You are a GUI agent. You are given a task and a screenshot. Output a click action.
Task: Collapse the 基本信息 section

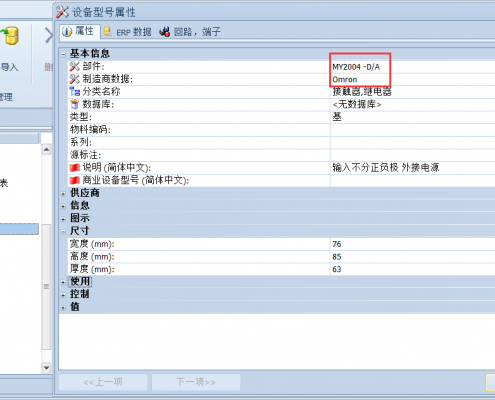(63, 54)
